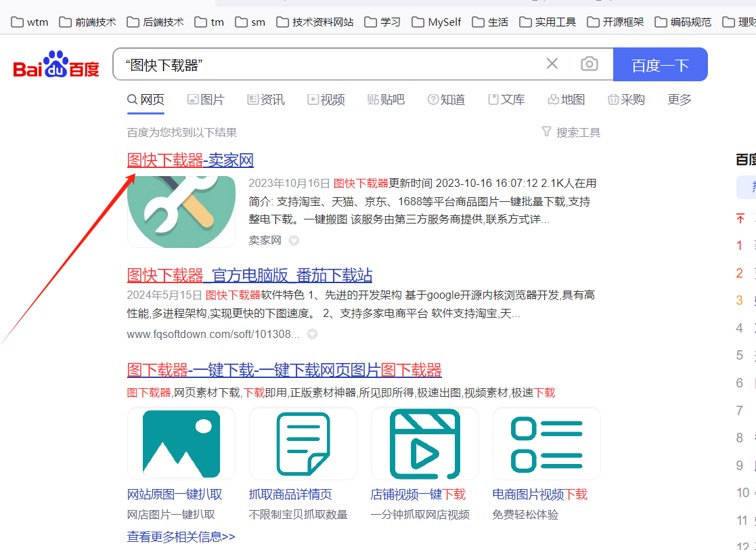Screen dimensions: 756x550
Task: Open 搜索工具 filter options
Action: point(571,132)
